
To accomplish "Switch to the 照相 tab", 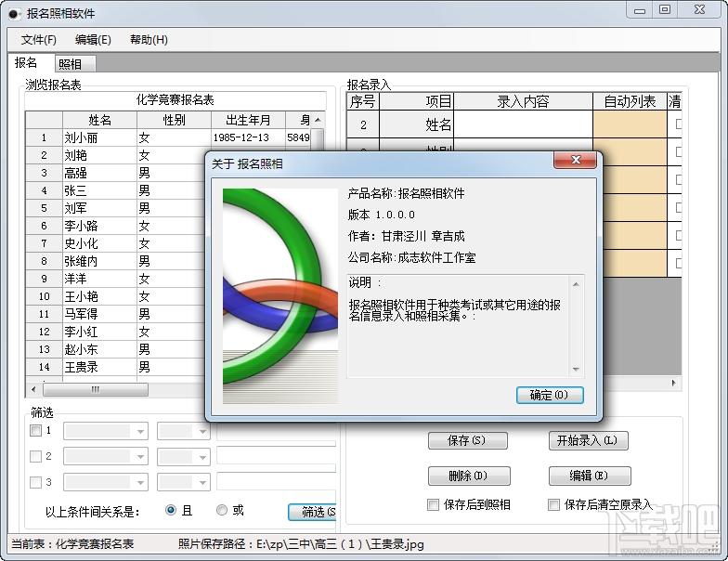I will coord(71,64).
